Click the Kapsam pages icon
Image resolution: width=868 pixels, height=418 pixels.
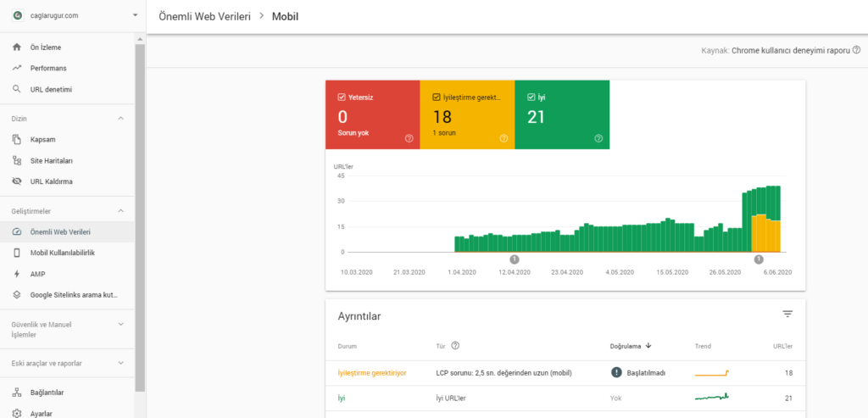click(17, 140)
